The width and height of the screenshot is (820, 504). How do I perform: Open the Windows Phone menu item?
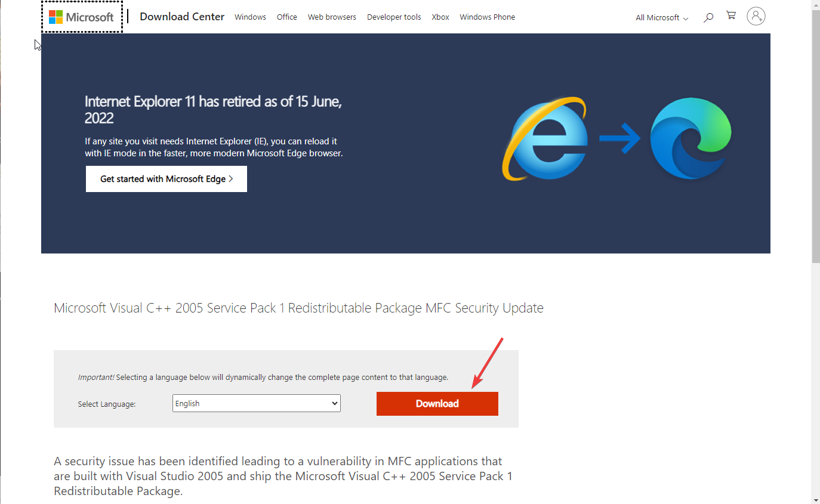pyautogui.click(x=488, y=17)
